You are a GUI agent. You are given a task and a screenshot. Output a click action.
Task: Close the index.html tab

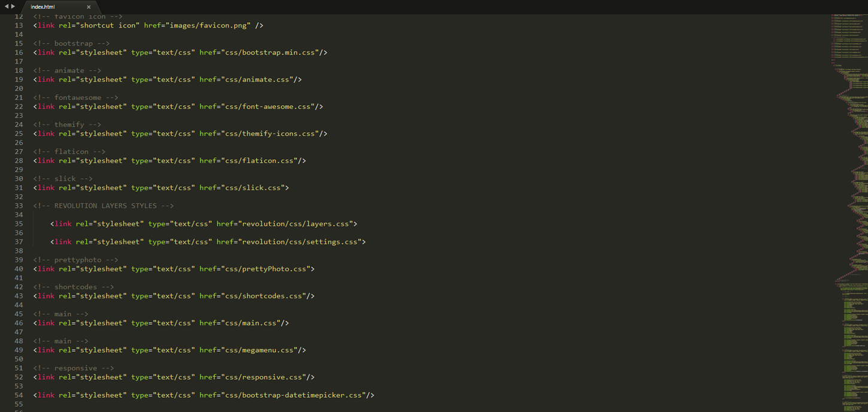(x=89, y=7)
